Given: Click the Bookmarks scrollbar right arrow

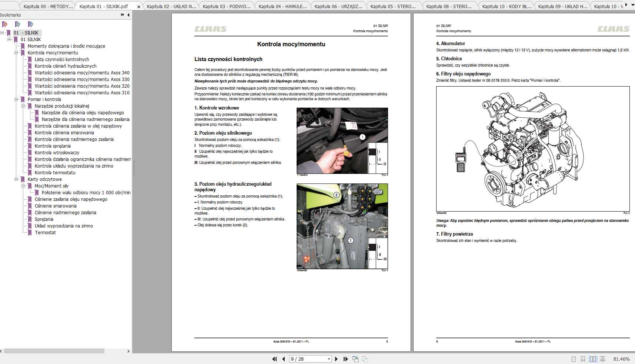Looking at the screenshot, I should pyautogui.click(x=128, y=351).
